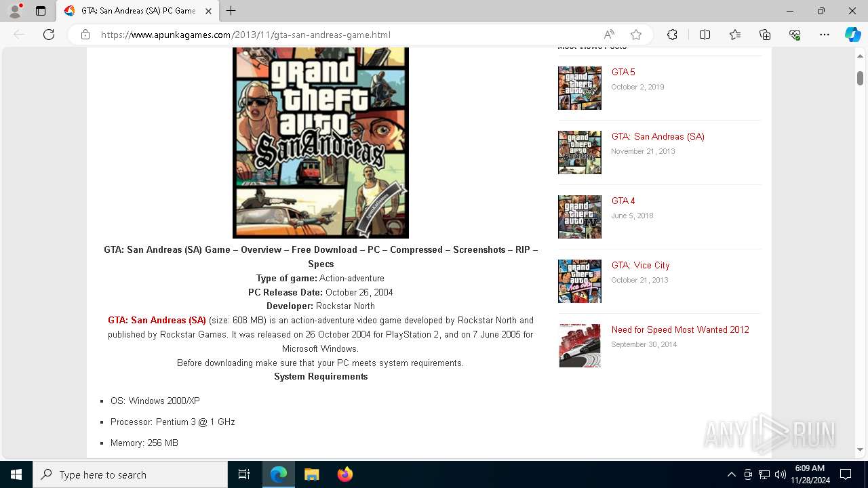Open the network tray icon

(764, 474)
